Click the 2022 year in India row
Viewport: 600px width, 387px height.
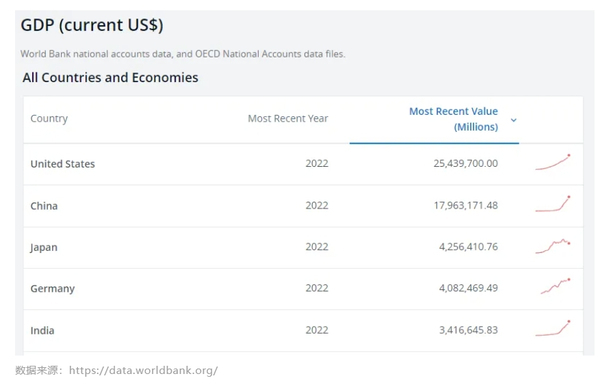click(x=317, y=330)
